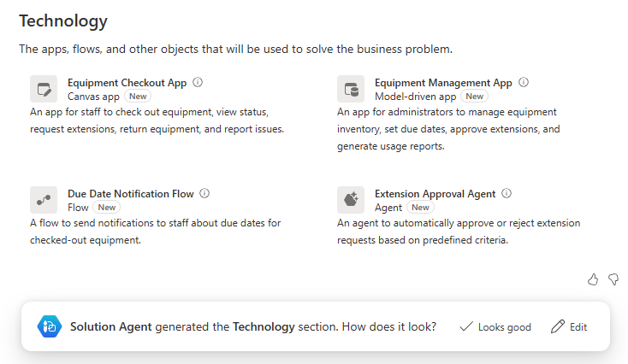Select the Equipment Checkout App title
The width and height of the screenshot is (628, 364).
[x=127, y=83]
